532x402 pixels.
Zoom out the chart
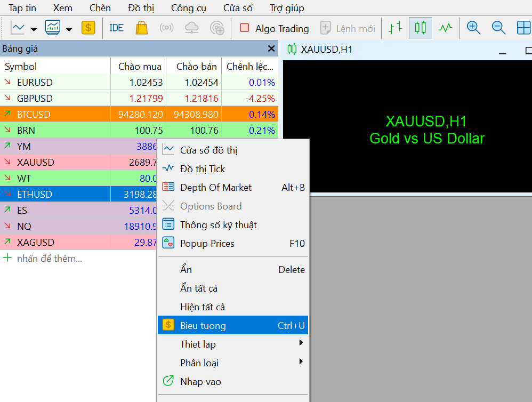[499, 28]
